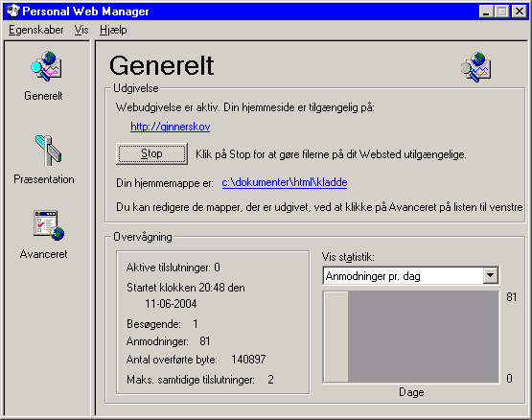
Task: Open the Avanceret settings icon
Action: click(x=49, y=225)
